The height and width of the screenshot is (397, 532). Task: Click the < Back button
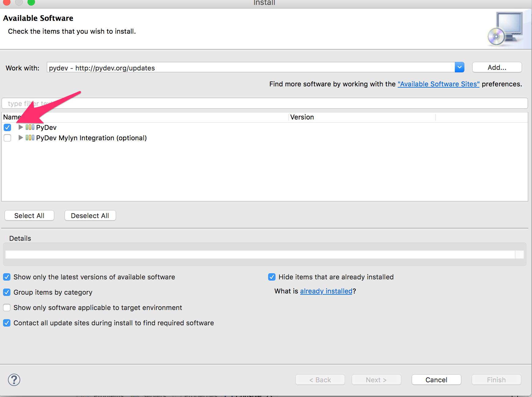320,380
